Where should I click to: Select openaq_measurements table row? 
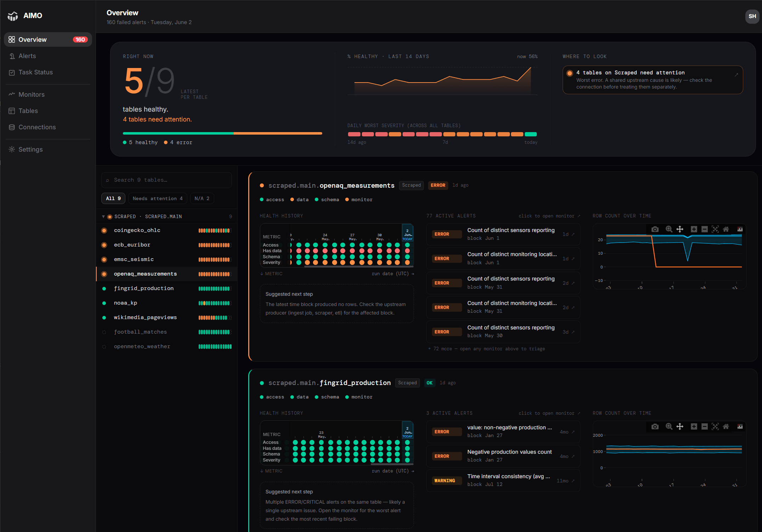(167, 274)
